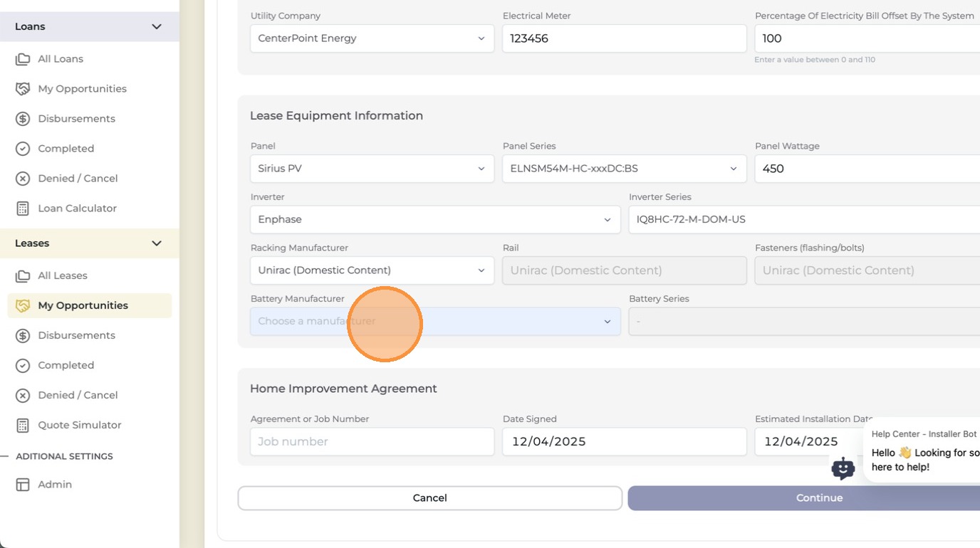The width and height of the screenshot is (980, 548).
Task: Click the Loan Calculator icon
Action: pos(23,209)
